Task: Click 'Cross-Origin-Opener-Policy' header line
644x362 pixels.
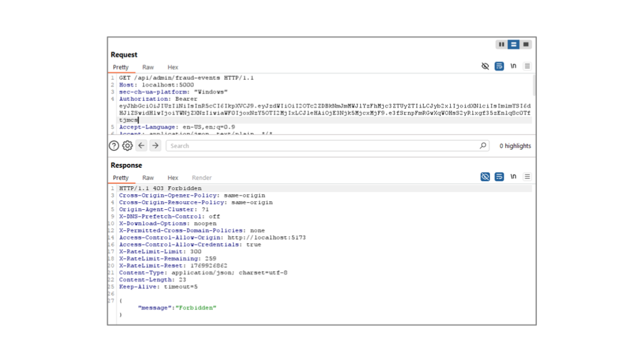Action: (x=192, y=196)
